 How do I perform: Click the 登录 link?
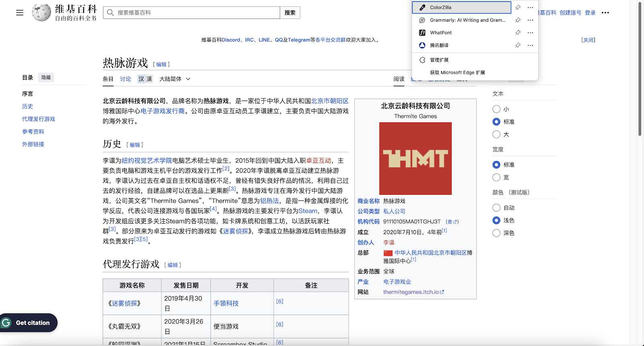pyautogui.click(x=590, y=12)
